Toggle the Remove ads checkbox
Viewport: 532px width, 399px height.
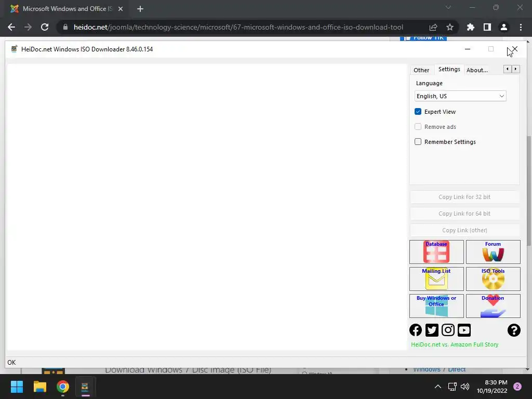tap(418, 127)
